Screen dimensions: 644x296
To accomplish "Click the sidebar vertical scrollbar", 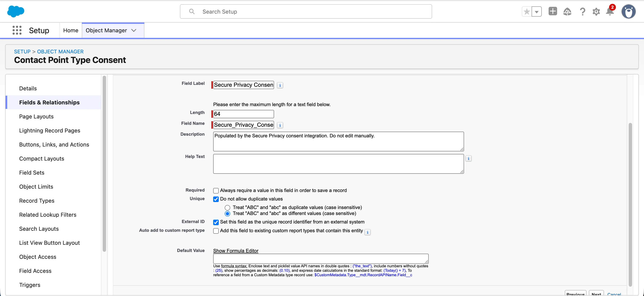I will click(x=104, y=164).
